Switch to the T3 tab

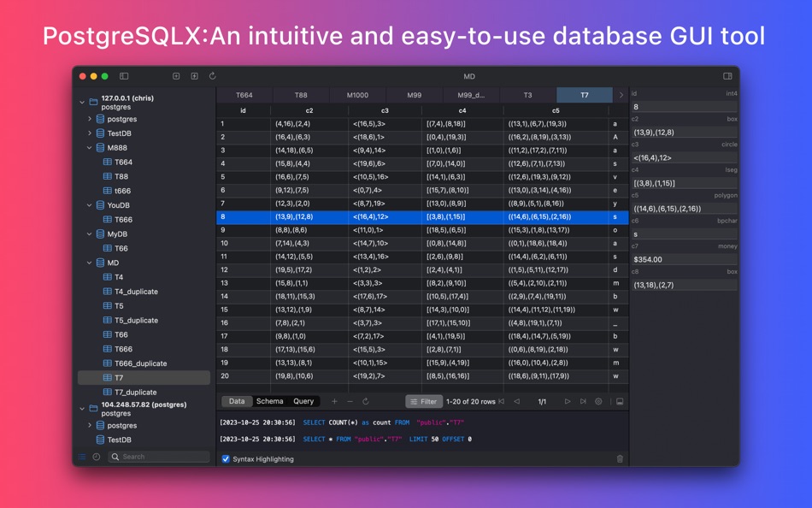click(x=527, y=96)
